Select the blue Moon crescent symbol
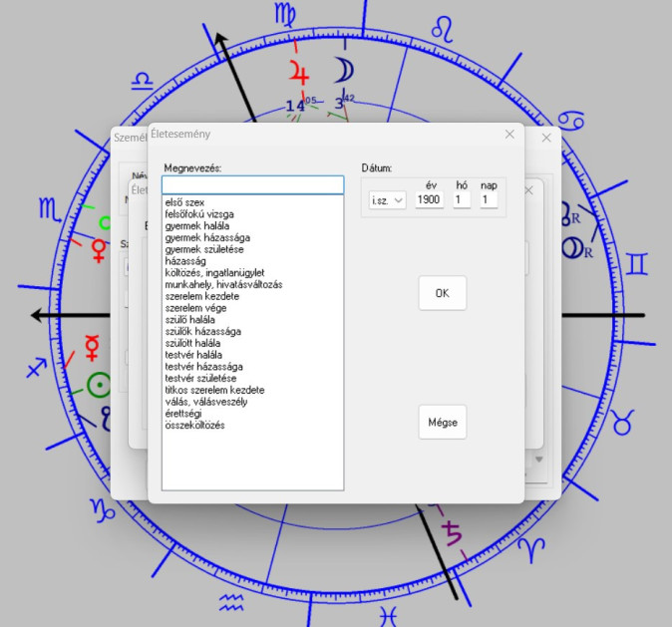The height and width of the screenshot is (627, 672). (x=343, y=69)
